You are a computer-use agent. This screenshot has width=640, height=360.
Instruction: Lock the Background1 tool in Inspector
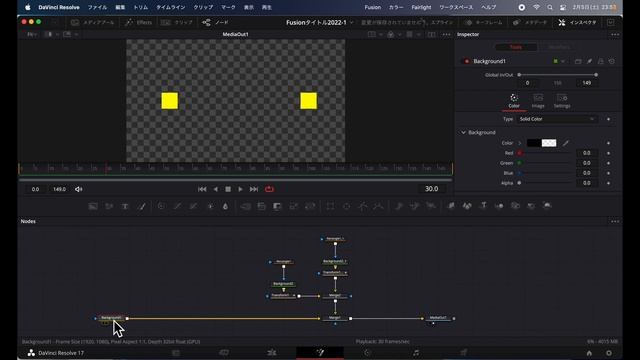(x=600, y=61)
